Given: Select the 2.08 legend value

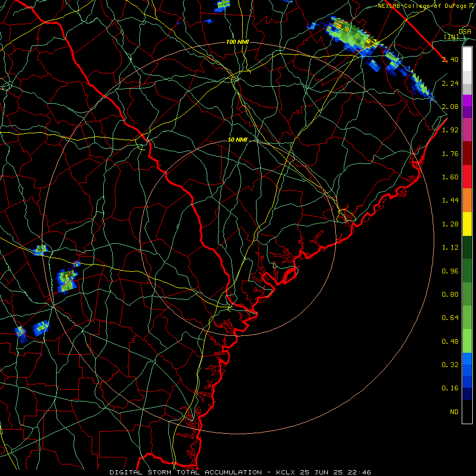Looking at the screenshot, I should 450,106.
